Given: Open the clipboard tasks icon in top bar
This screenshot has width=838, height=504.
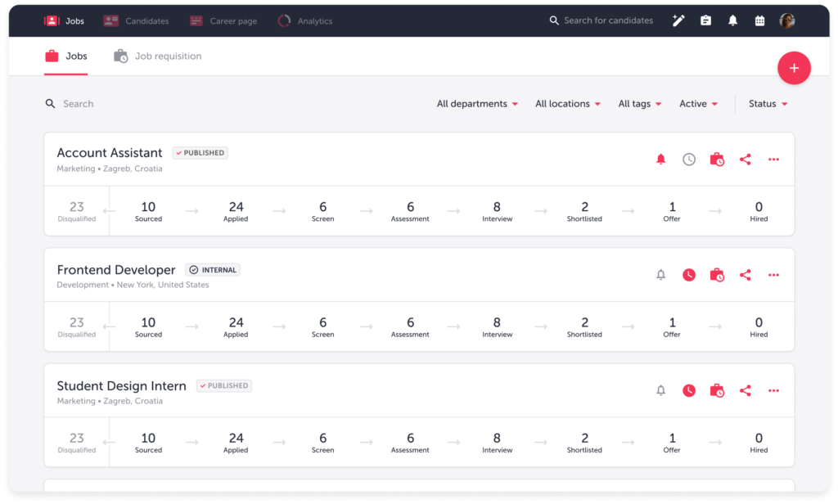Looking at the screenshot, I should tap(705, 20).
